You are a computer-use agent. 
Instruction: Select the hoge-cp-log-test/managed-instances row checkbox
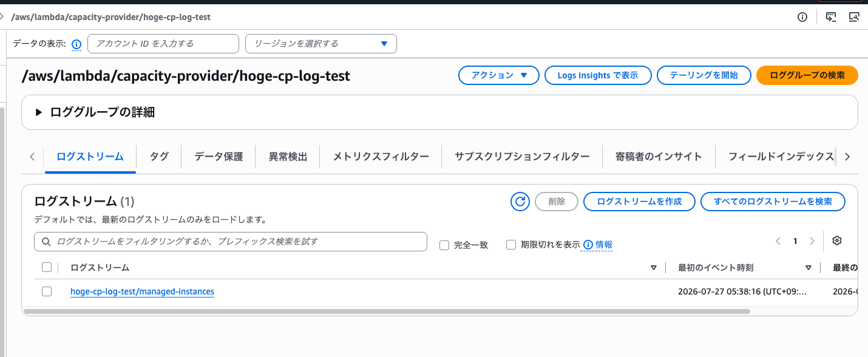[x=47, y=291]
